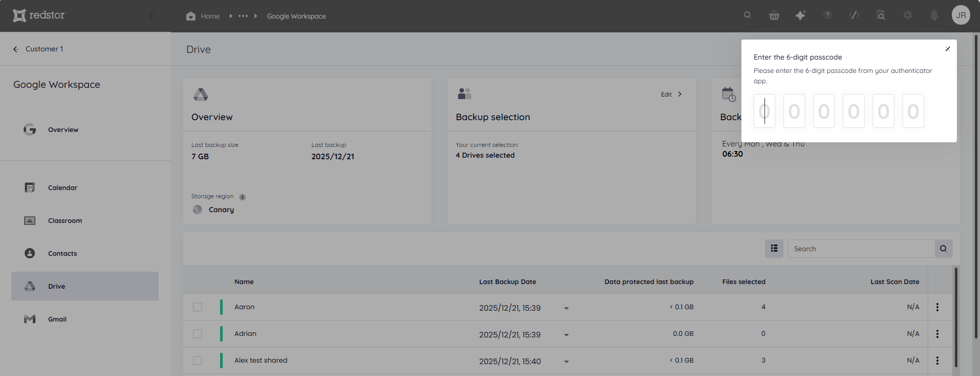Open the document search icon
The width and height of the screenshot is (980, 376).
pos(881,15)
